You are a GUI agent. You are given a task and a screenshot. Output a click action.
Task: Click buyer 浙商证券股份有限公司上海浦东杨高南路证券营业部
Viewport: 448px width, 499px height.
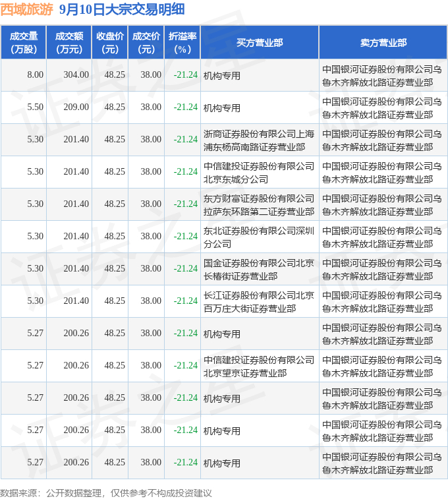point(259,140)
